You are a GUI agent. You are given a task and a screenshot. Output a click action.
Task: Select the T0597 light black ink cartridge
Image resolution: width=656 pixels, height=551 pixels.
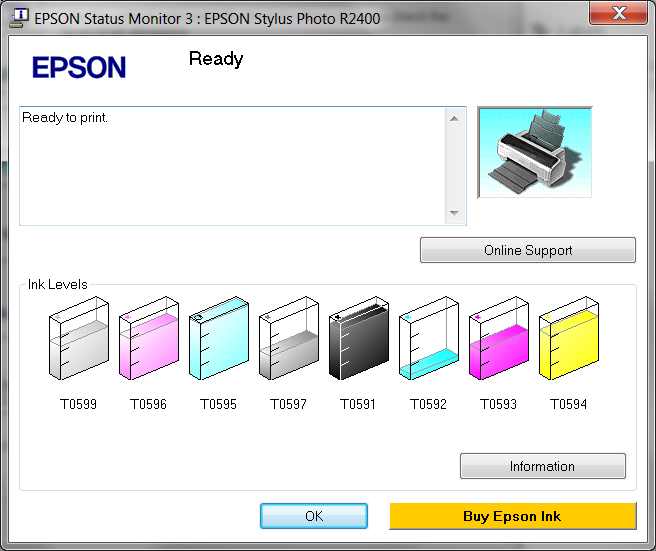(x=289, y=338)
